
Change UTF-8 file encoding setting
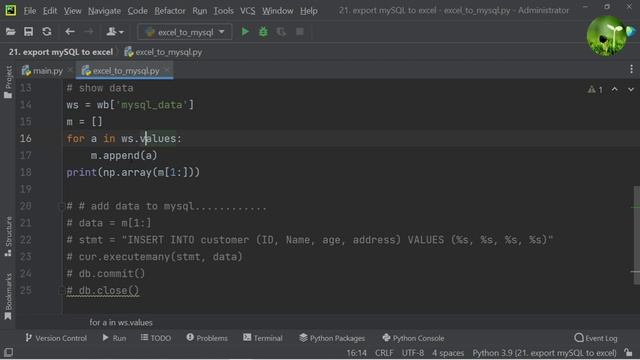[x=413, y=353]
